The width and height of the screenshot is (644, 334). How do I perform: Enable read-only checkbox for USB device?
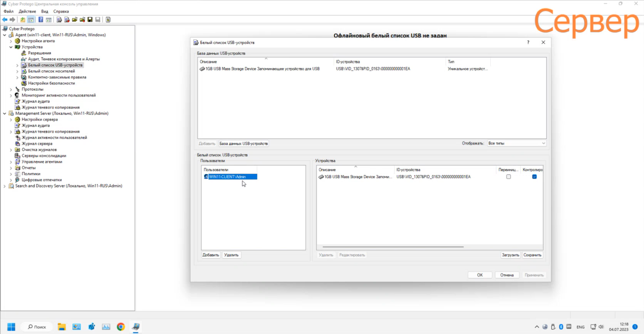(508, 177)
